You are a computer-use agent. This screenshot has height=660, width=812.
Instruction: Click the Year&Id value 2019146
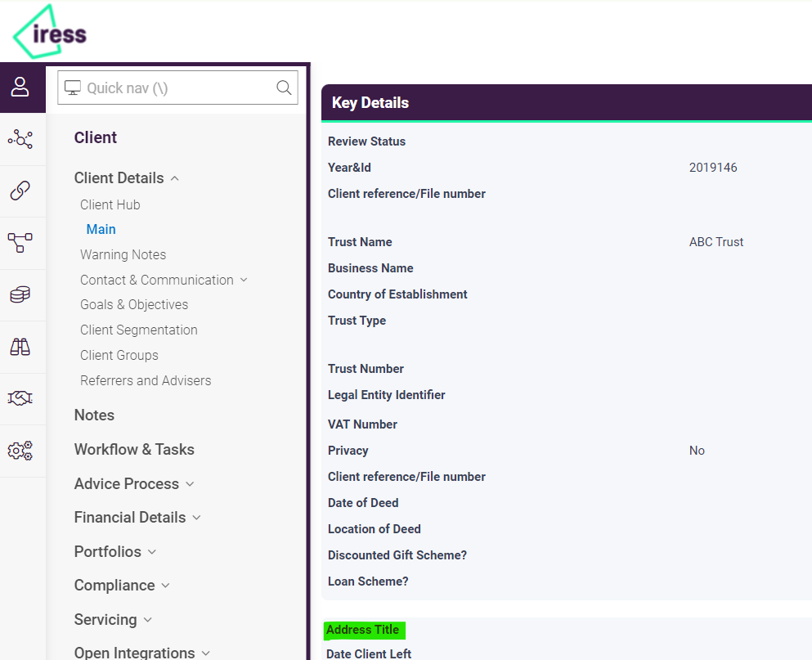coord(713,167)
